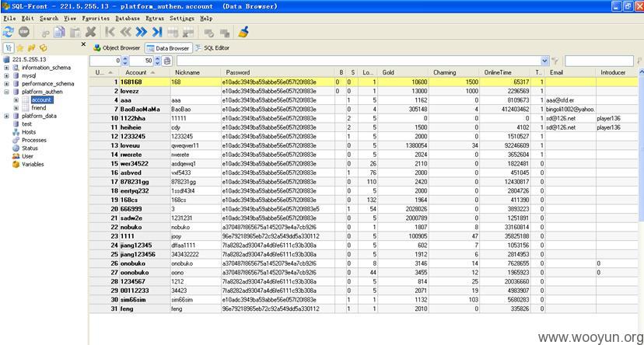
Task: Click the print/filter icon beside the limit field
Action: [x=167, y=61]
